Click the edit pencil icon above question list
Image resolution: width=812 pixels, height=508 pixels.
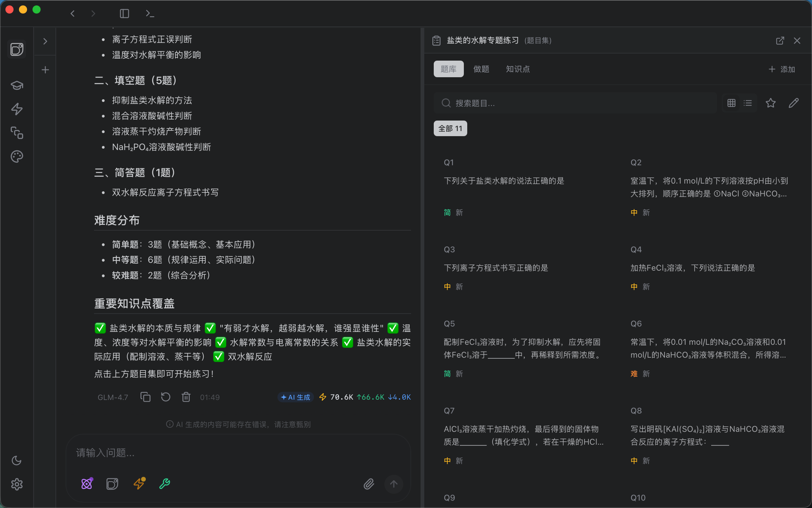click(794, 103)
